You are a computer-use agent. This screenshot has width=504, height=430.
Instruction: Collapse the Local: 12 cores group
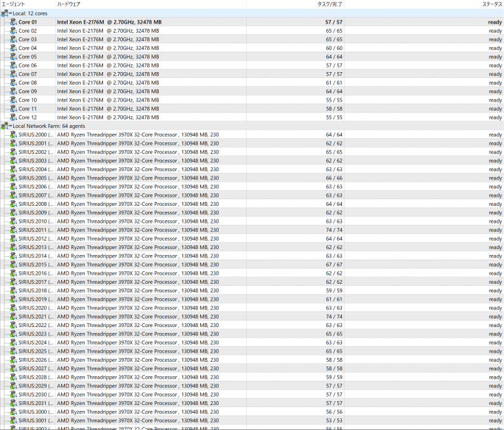pos(10,13)
